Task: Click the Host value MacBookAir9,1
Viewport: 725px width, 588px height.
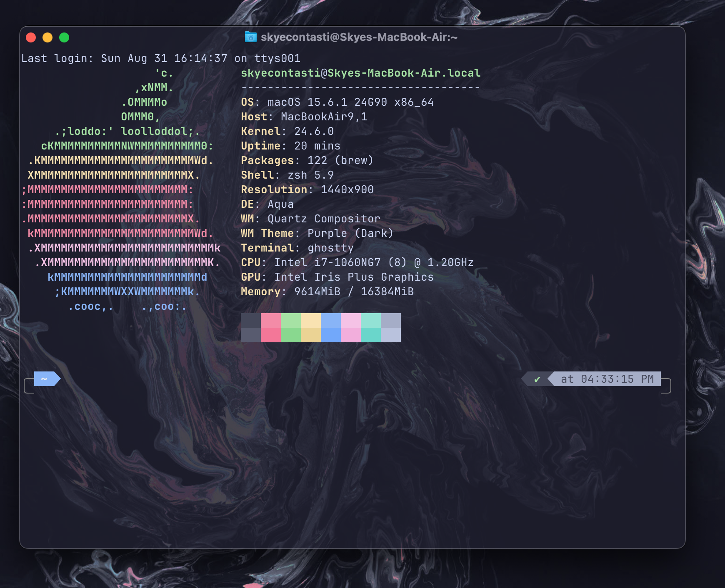Action: [x=324, y=117]
